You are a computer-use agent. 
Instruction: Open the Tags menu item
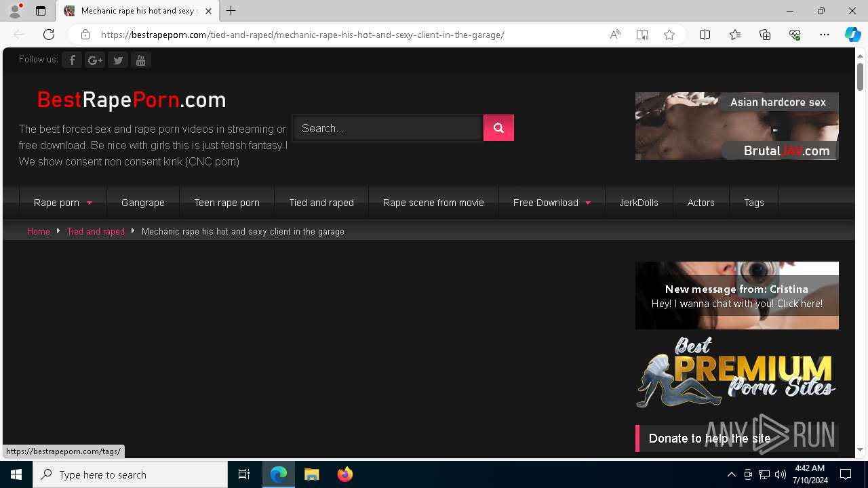click(754, 203)
